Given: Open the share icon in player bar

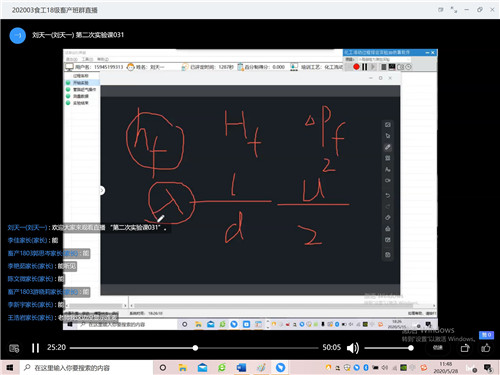Looking at the screenshot, I should [465, 348].
